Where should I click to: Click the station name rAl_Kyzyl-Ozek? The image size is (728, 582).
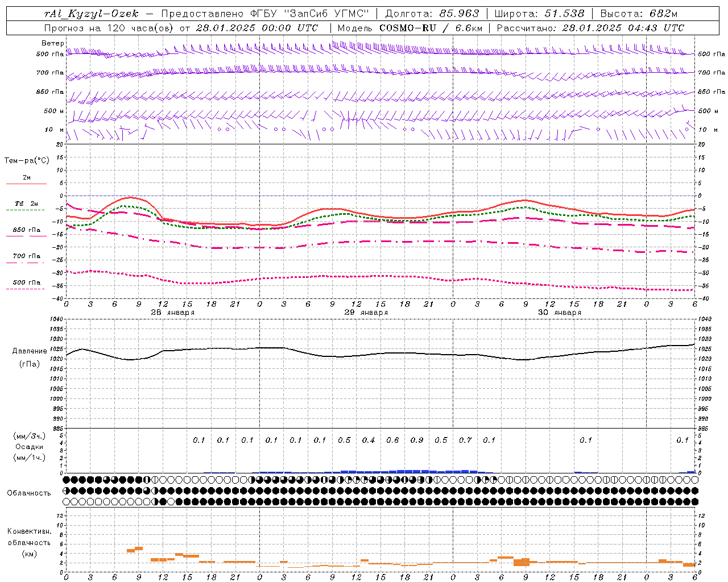[91, 14]
